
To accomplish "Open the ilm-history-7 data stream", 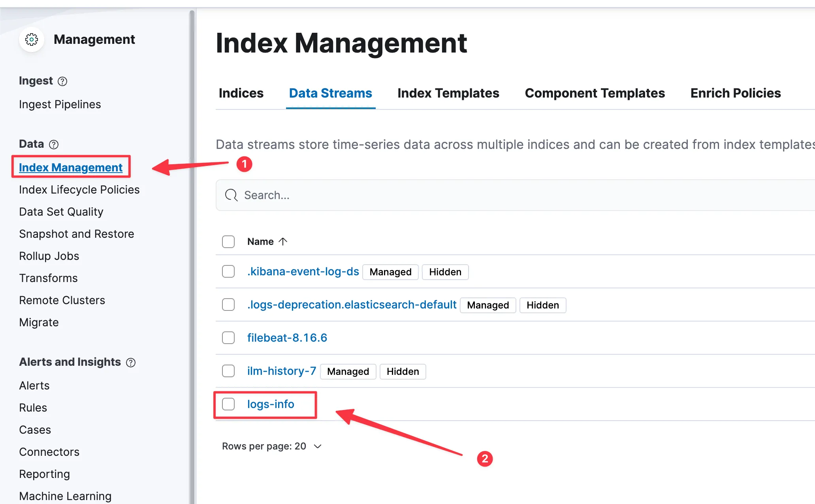I will pyautogui.click(x=281, y=371).
